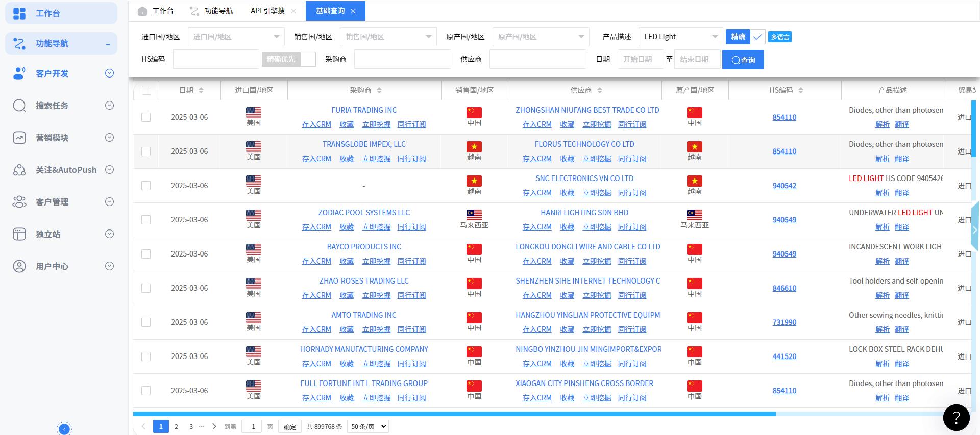Sort by HS编码 column arrows
This screenshot has height=435, width=980.
pos(801,90)
